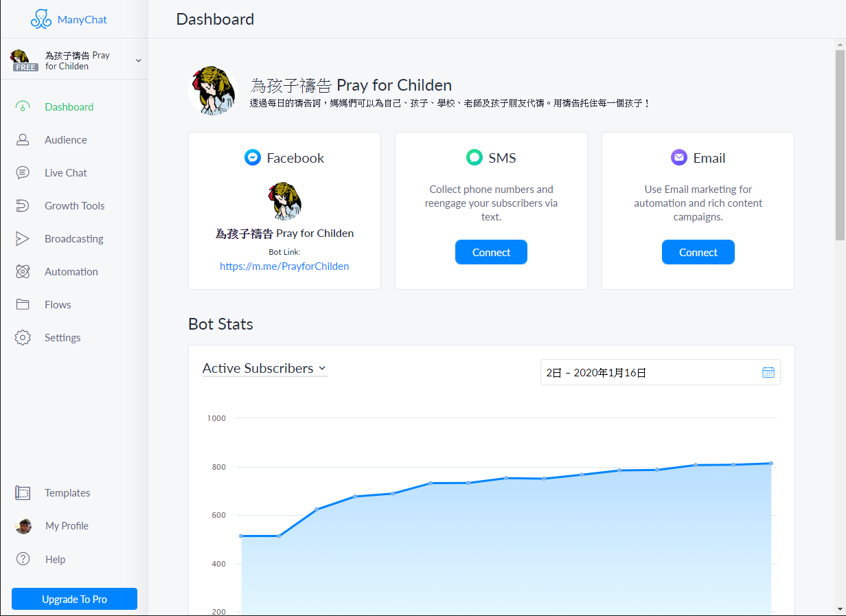
Task: Open Automation via the atom icon
Action: [x=23, y=271]
